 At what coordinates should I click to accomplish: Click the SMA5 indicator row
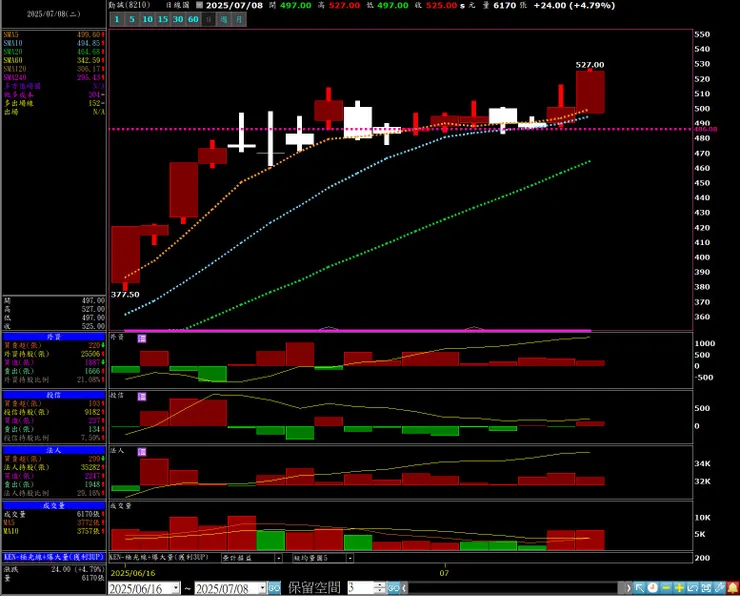pyautogui.click(x=54, y=35)
